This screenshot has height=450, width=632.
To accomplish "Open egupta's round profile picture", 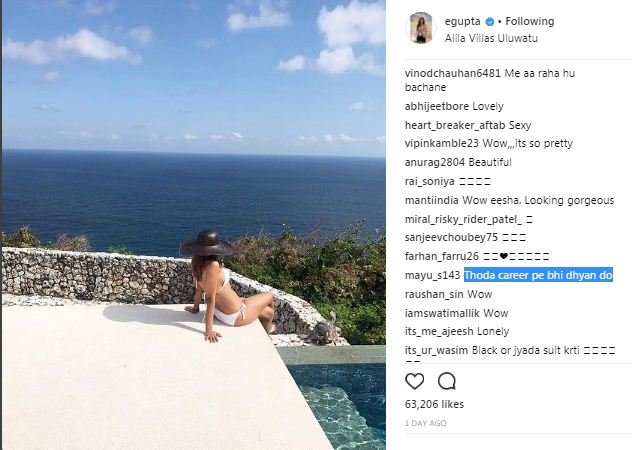I will [421, 27].
